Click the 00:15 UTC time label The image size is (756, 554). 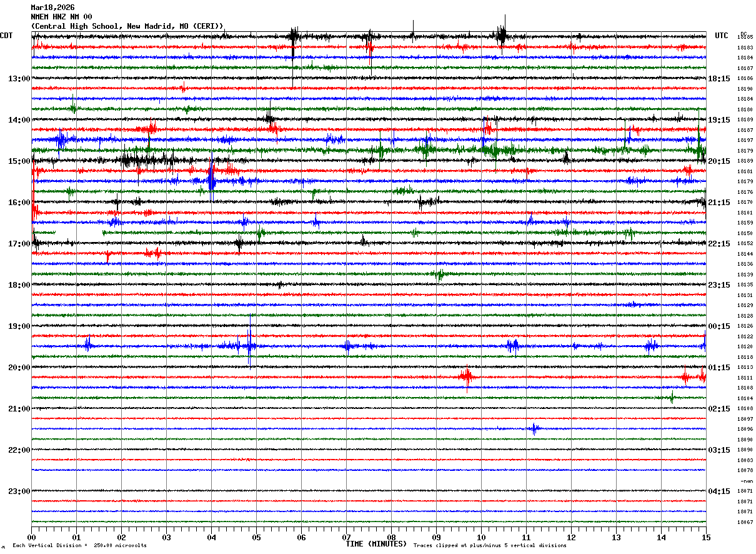[x=719, y=326]
